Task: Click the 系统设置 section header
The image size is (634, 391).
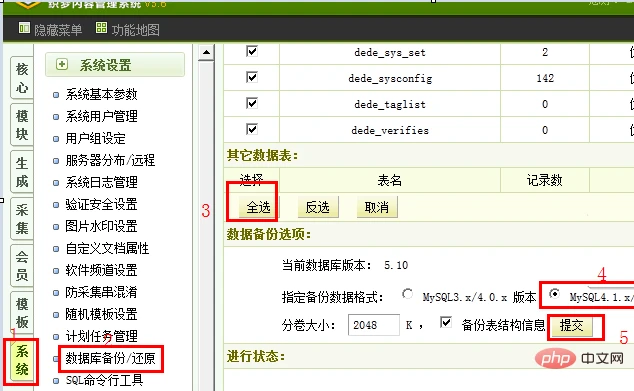Action: click(115, 65)
